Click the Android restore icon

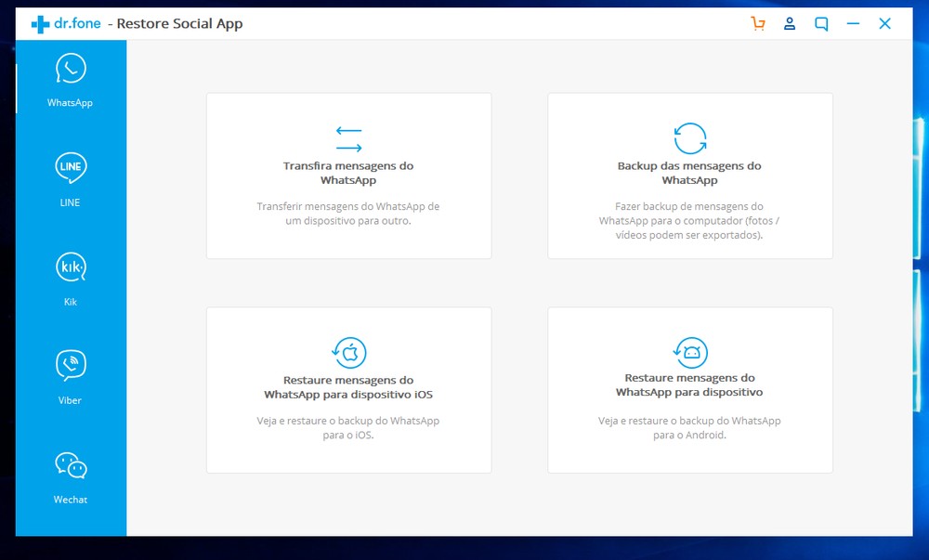point(690,352)
